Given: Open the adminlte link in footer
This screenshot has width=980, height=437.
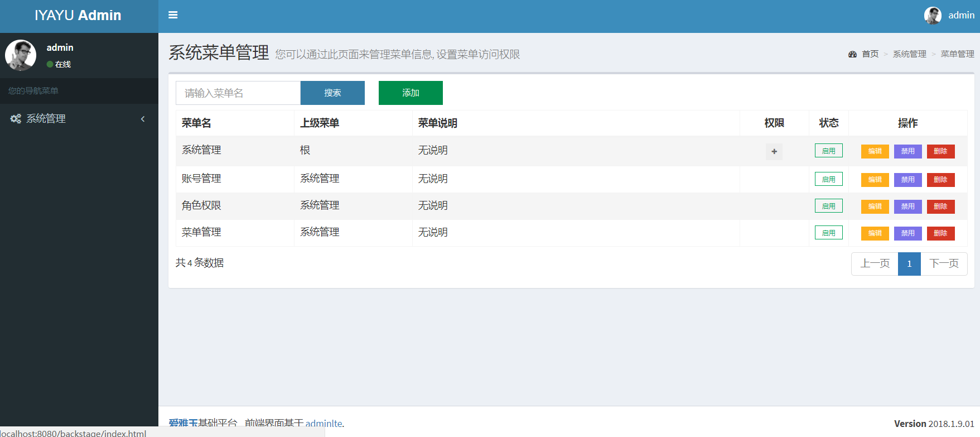Looking at the screenshot, I should (324, 424).
